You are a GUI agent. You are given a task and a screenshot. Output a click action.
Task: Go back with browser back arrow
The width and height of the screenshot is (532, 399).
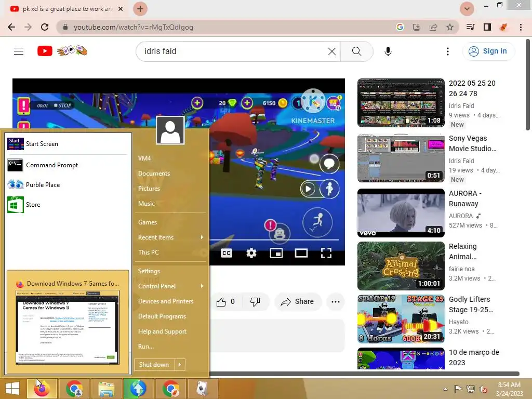(x=11, y=27)
